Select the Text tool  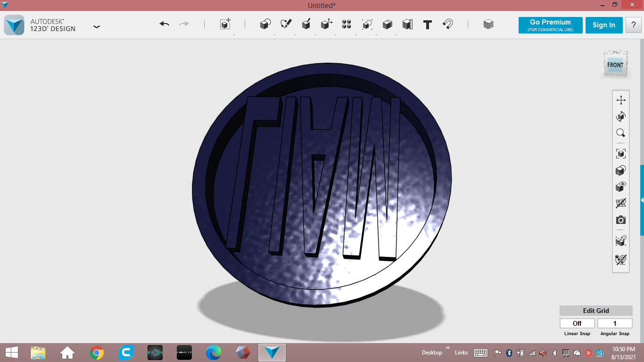coord(428,25)
